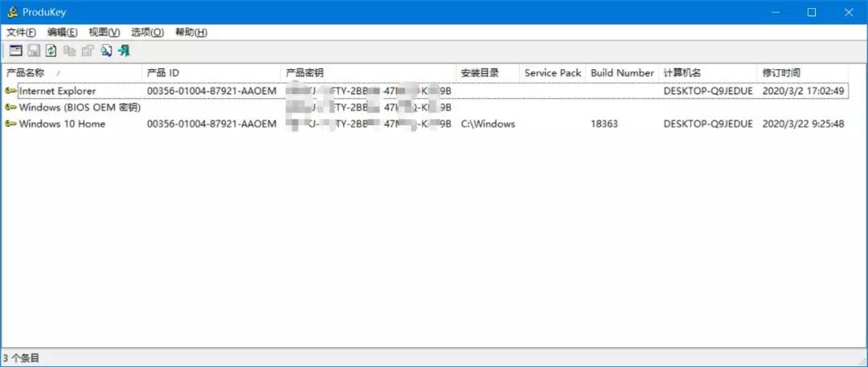Click the key icon beside Windows 10 Home

pos(10,124)
